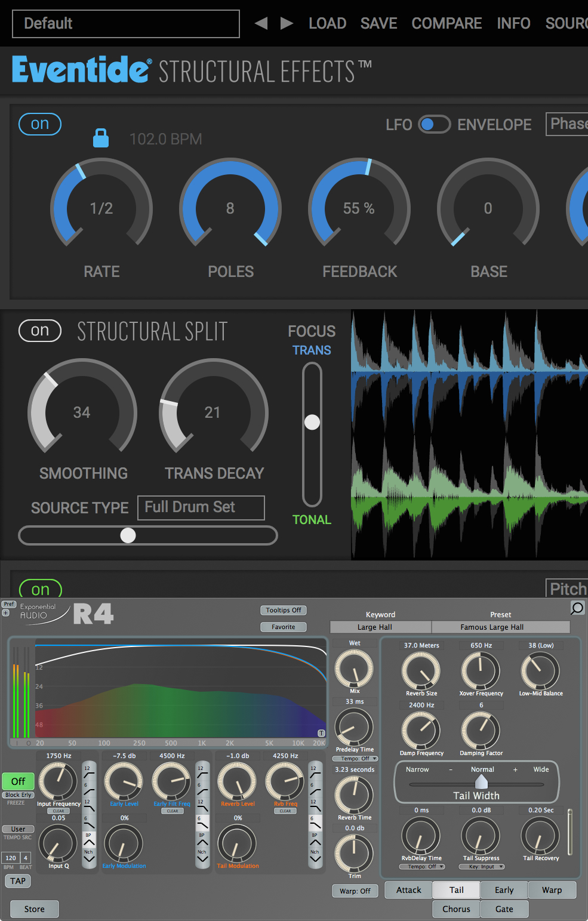
Task: Open the INFO menu
Action: pos(513,23)
